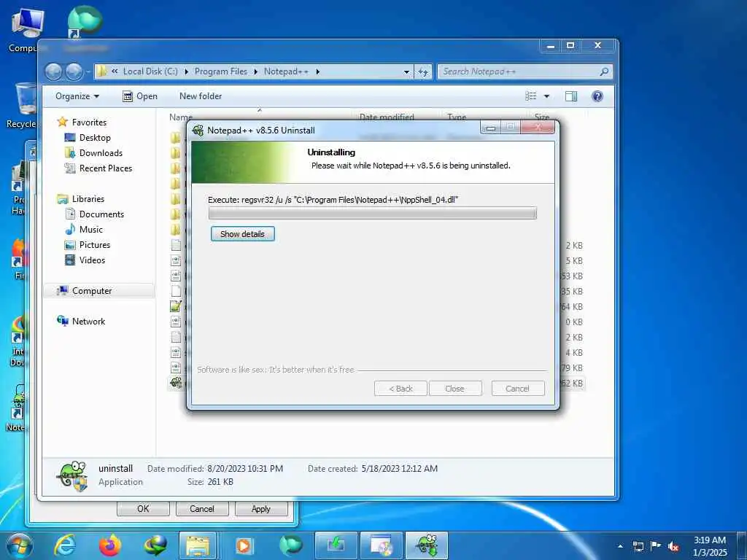Click the large uninstall icon in details pane

tap(72, 475)
